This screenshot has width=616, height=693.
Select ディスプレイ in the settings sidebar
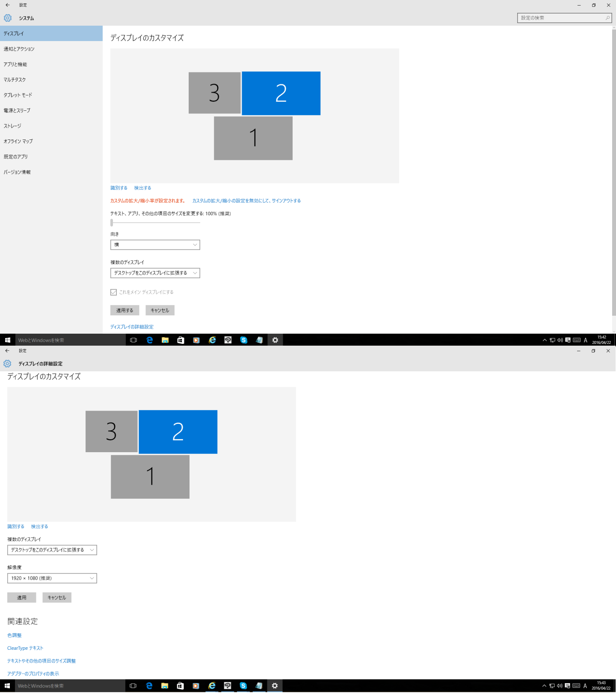[x=51, y=33]
